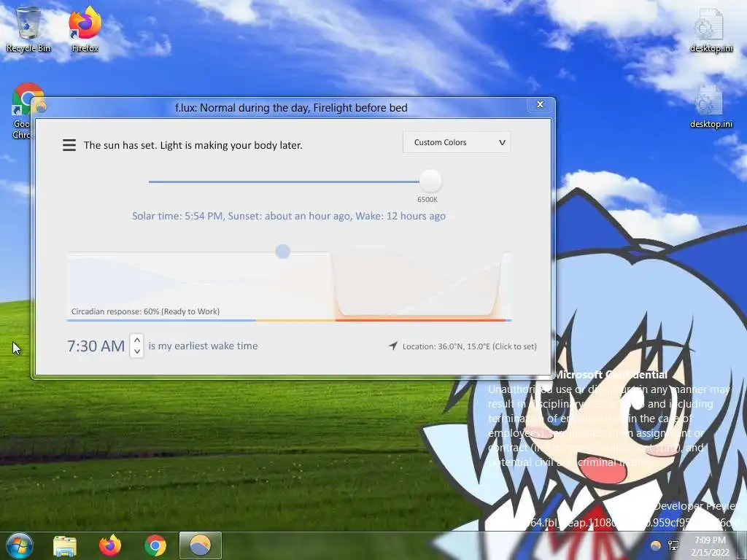
Task: Click the orange night section of the day timeline bar
Action: [x=420, y=321]
